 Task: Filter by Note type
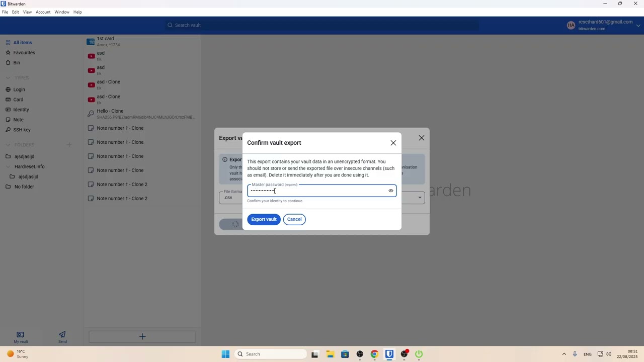coord(18,120)
